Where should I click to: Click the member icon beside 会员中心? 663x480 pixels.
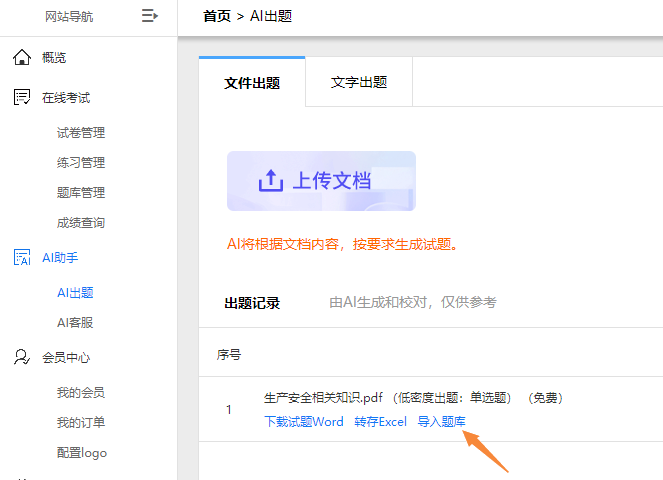click(x=22, y=357)
